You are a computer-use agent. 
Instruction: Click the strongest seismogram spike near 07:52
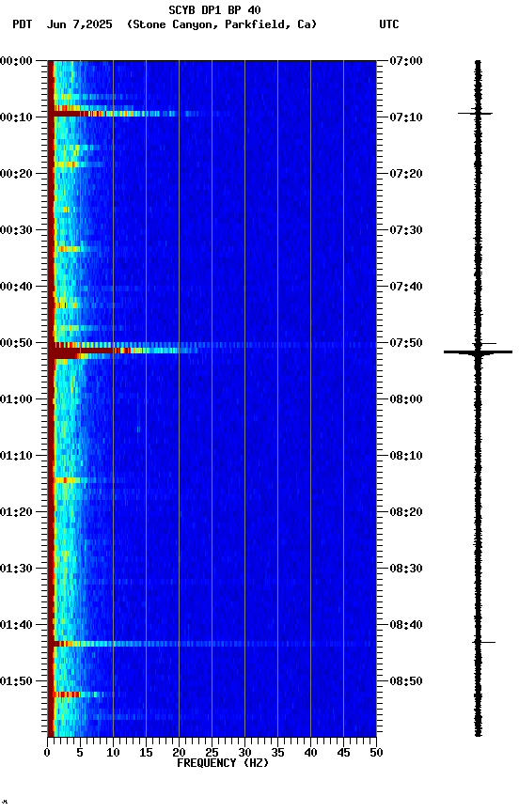tap(478, 352)
